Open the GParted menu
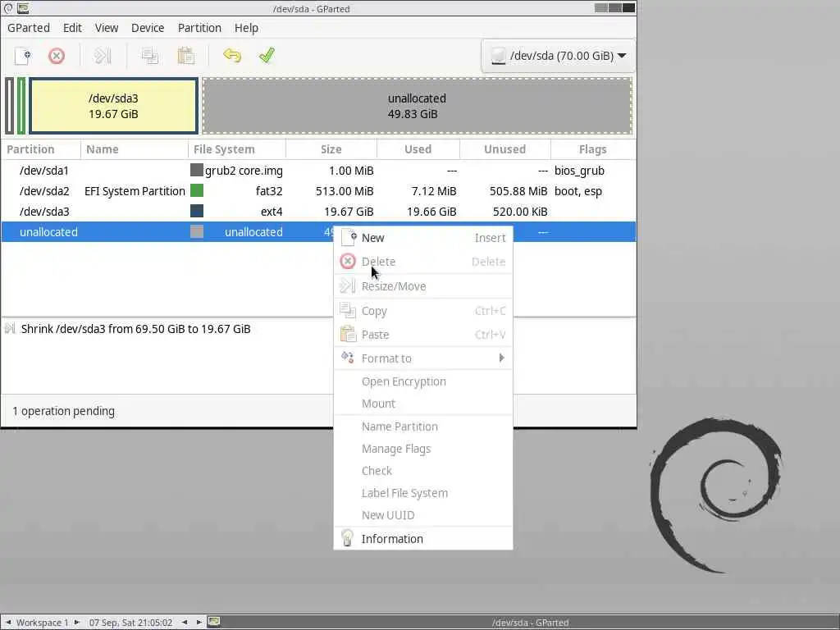 [29, 28]
